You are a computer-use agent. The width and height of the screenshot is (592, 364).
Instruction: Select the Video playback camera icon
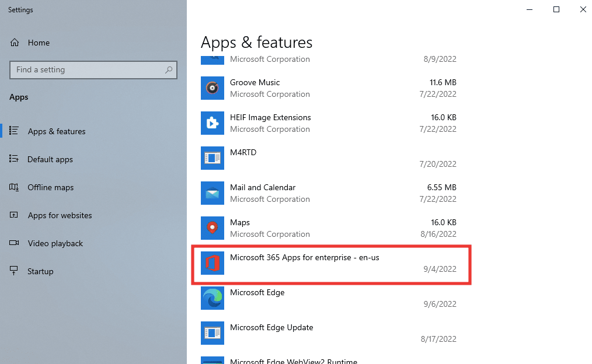pyautogui.click(x=13, y=243)
